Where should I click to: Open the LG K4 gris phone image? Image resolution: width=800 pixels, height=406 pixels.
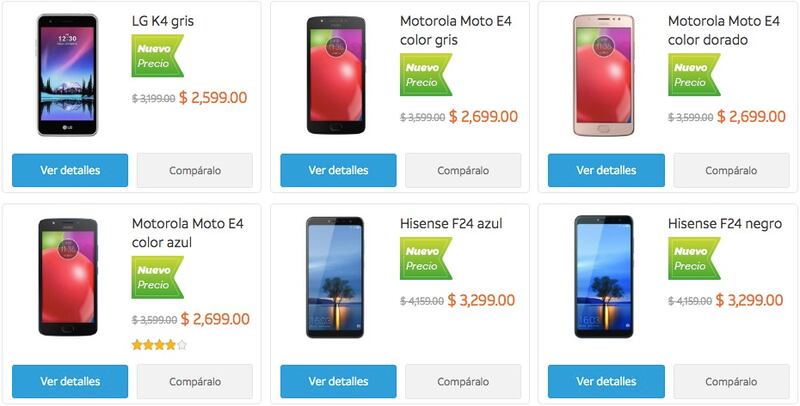coord(67,75)
